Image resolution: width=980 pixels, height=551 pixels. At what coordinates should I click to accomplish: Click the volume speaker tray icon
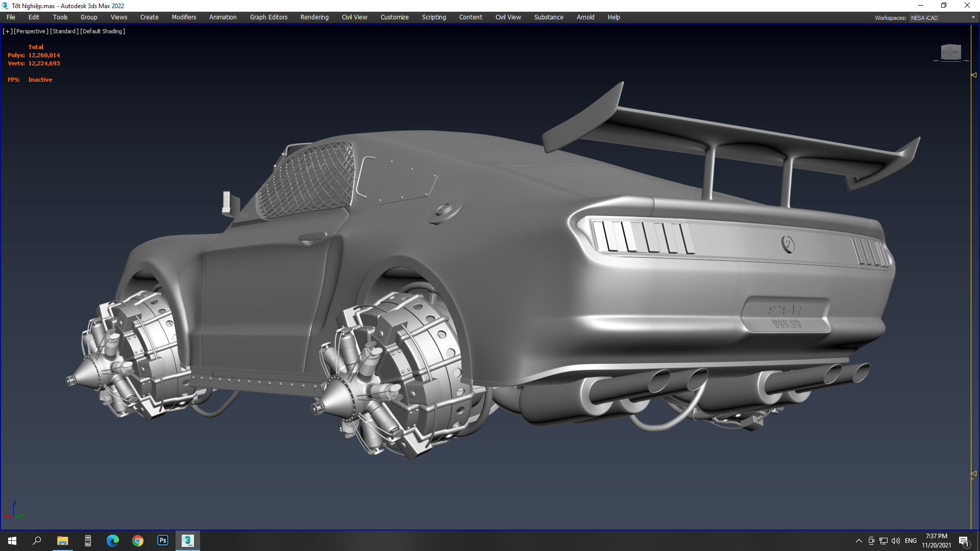896,541
